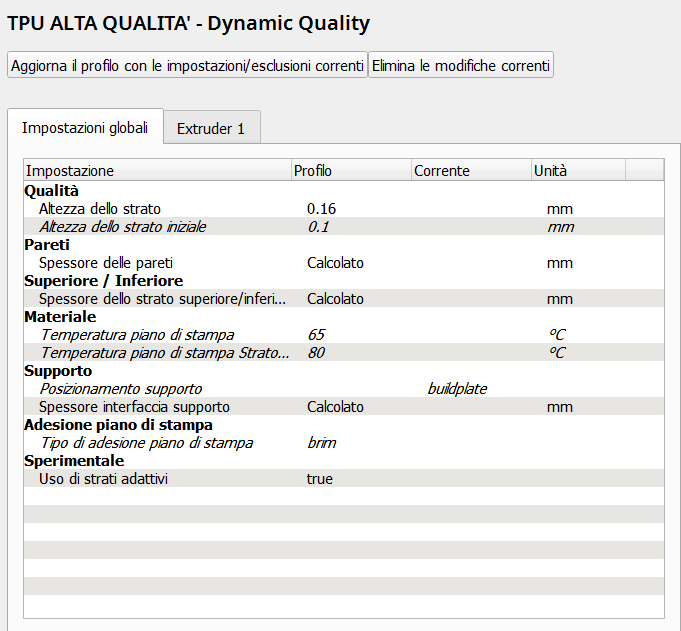
Task: Select 'Uso di strati adattivi' row
Action: pos(104,479)
